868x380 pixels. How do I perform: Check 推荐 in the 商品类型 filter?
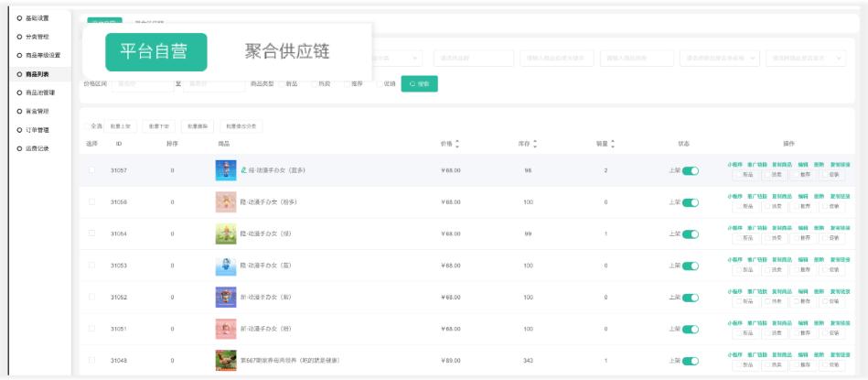click(347, 84)
